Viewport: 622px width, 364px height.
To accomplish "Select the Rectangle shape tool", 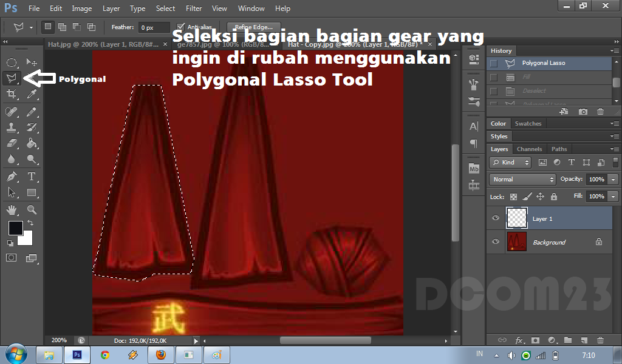I will [x=32, y=192].
